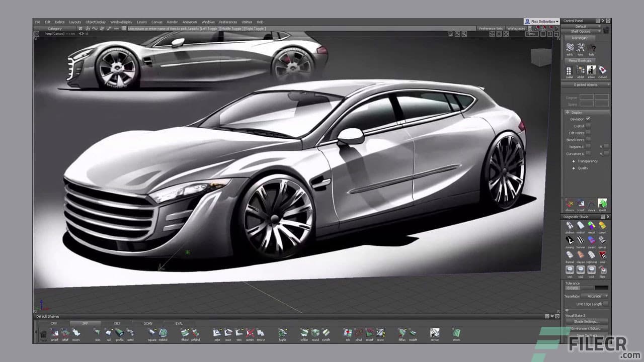Select the clayao shader in Diagnostic Shade
Viewport: 644px width, 362px height.
(x=580, y=255)
